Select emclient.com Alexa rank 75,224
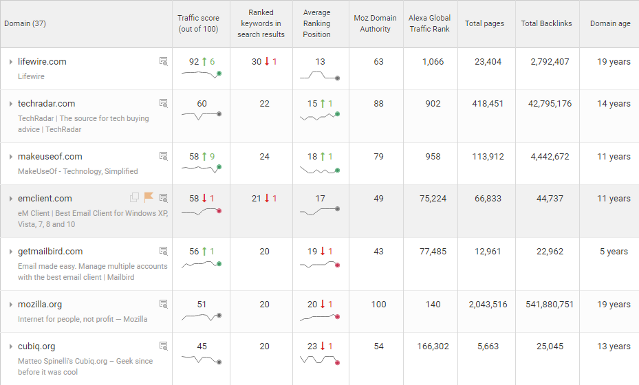 [x=433, y=198]
